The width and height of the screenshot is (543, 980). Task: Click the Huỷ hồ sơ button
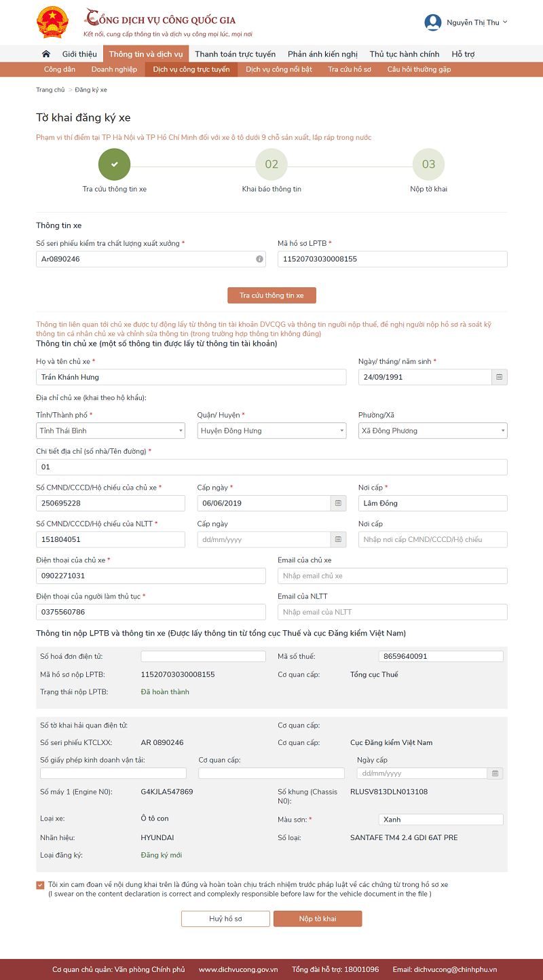click(225, 919)
